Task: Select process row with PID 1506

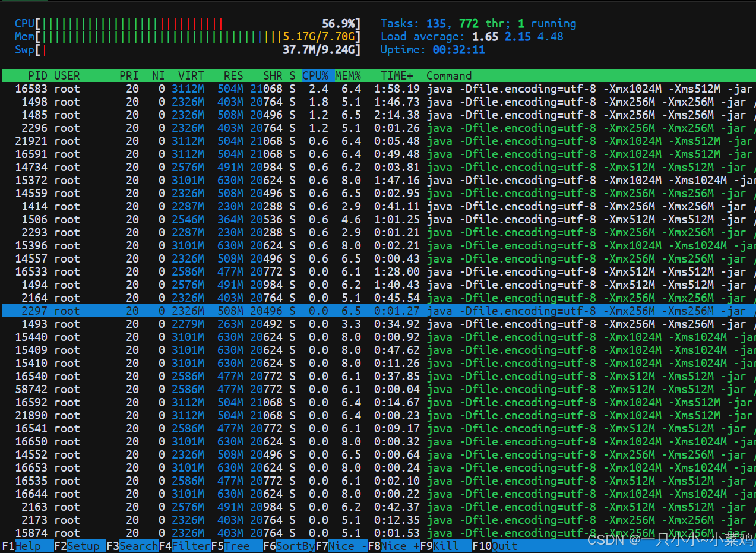Action: click(378, 220)
